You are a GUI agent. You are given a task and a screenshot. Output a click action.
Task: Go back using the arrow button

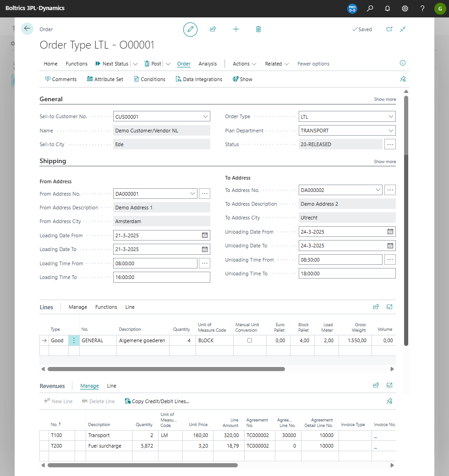27,29
